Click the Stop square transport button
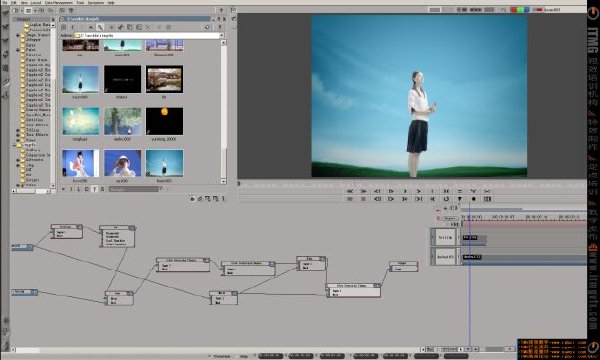The image size is (600, 360). point(364,199)
